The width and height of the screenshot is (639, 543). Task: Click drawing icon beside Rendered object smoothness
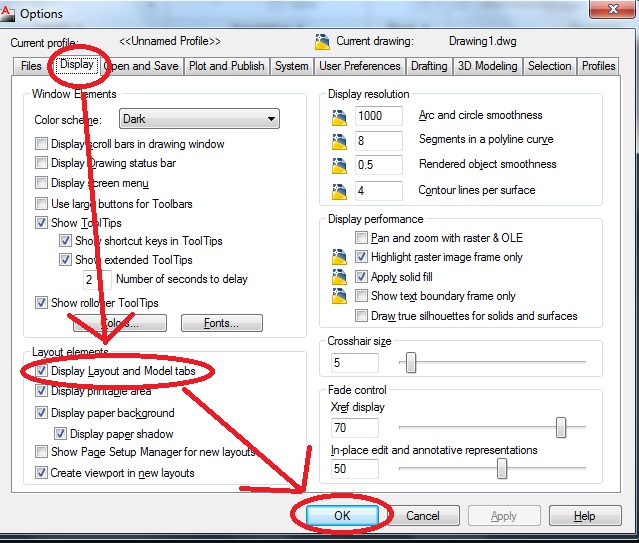(339, 166)
